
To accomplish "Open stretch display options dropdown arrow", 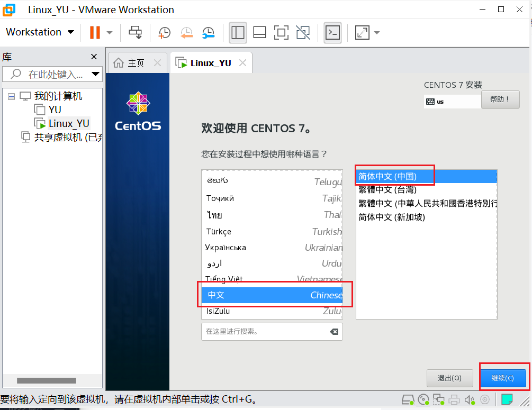I will (376, 33).
